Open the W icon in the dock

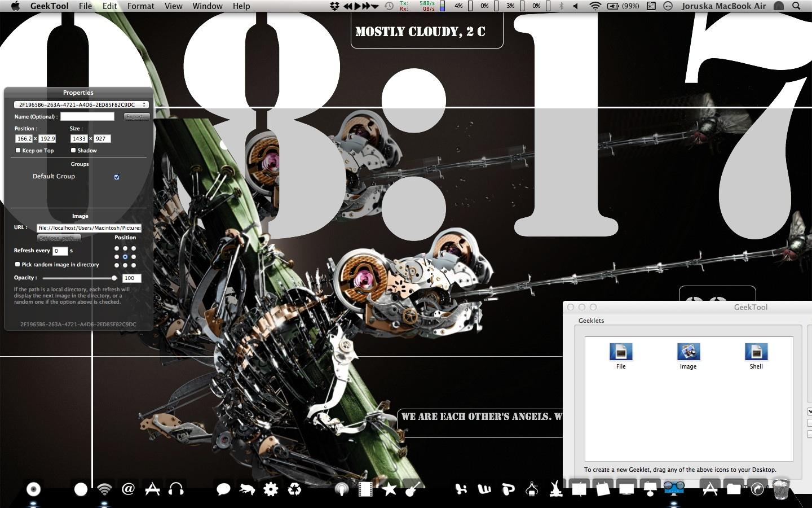click(484, 489)
